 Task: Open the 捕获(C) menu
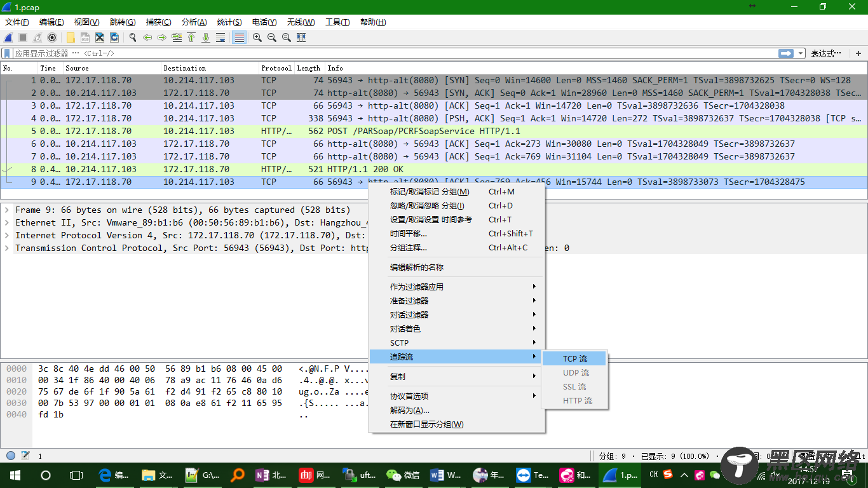pos(158,22)
